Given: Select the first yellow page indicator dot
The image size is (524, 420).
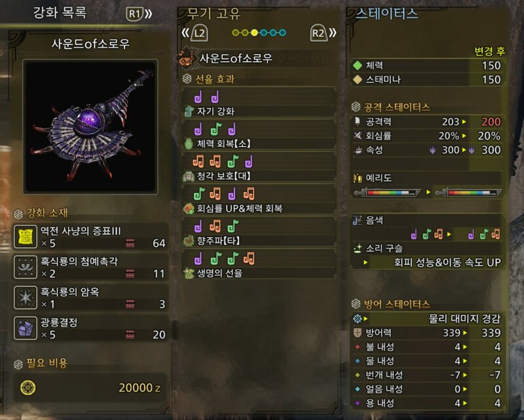Looking at the screenshot, I should tap(236, 33).
